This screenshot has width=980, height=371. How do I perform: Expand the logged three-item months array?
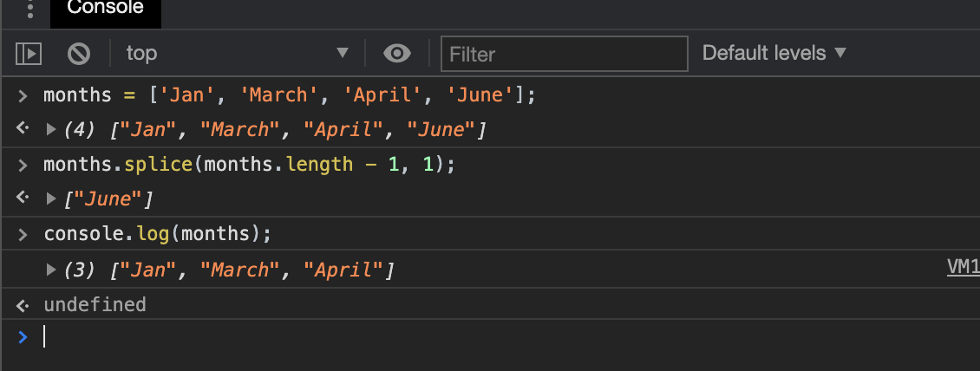point(51,270)
